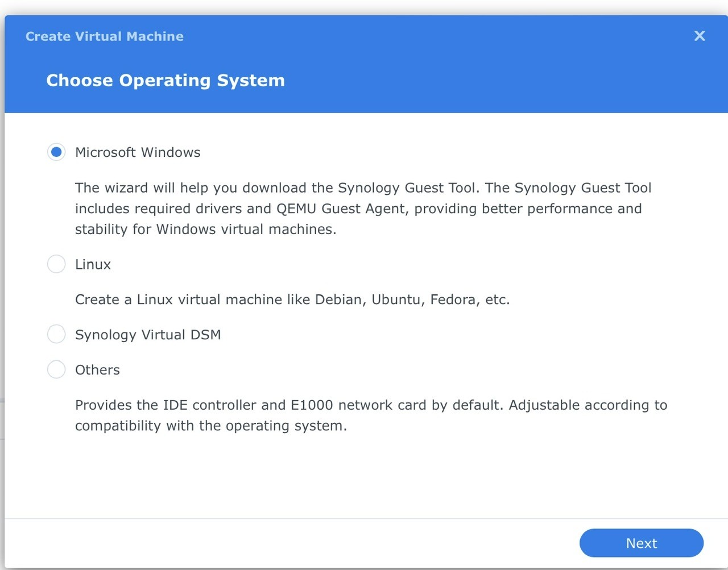The image size is (728, 570).
Task: Click the Others option label text
Action: click(97, 370)
